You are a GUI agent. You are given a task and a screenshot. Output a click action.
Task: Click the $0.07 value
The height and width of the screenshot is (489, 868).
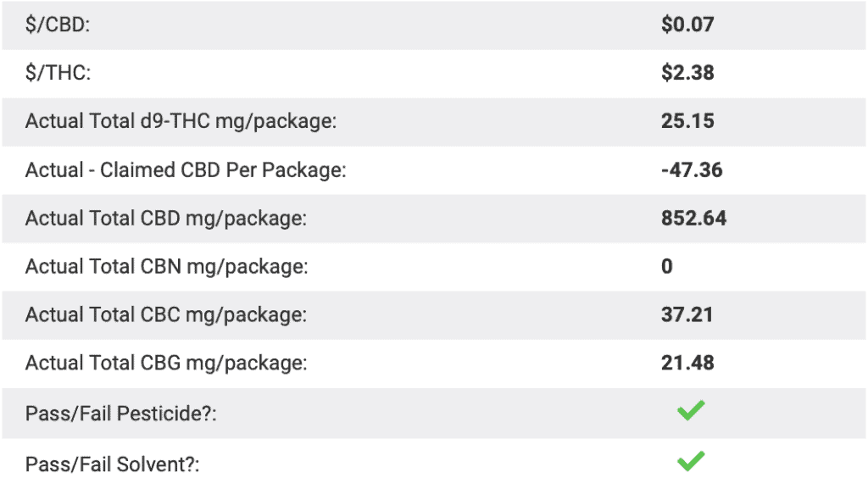point(687,25)
